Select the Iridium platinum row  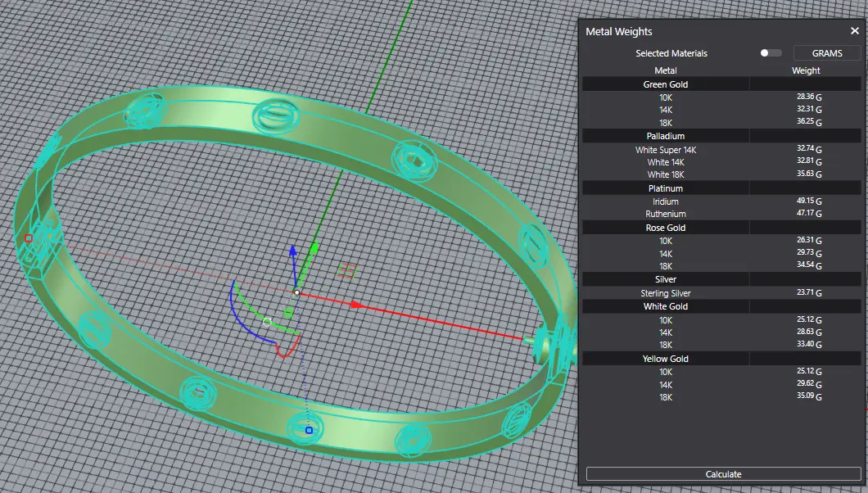point(665,201)
